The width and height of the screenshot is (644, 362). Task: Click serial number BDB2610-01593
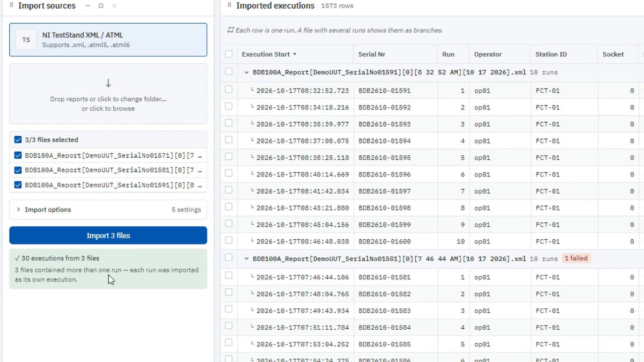click(384, 124)
